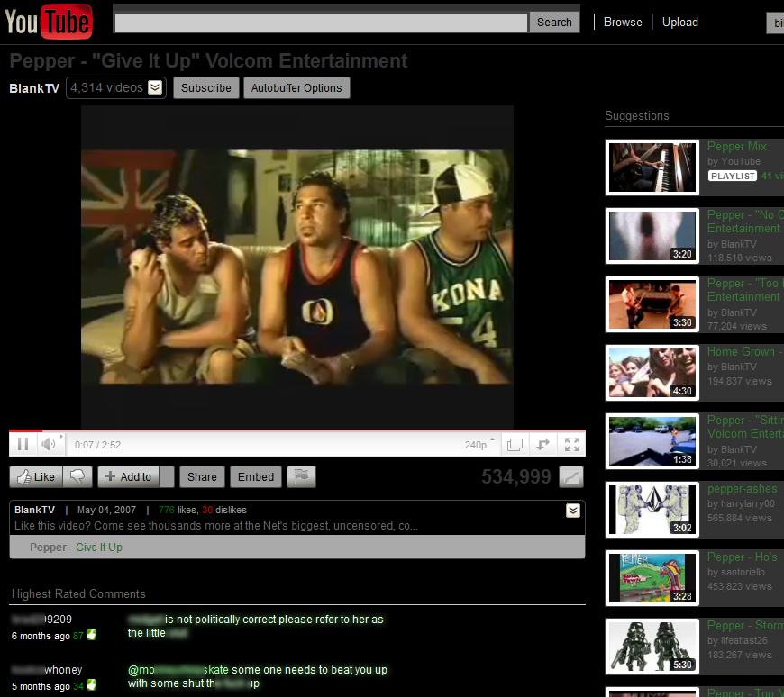Open the Pepper Mix title link
This screenshot has width=784, height=697.
click(737, 147)
